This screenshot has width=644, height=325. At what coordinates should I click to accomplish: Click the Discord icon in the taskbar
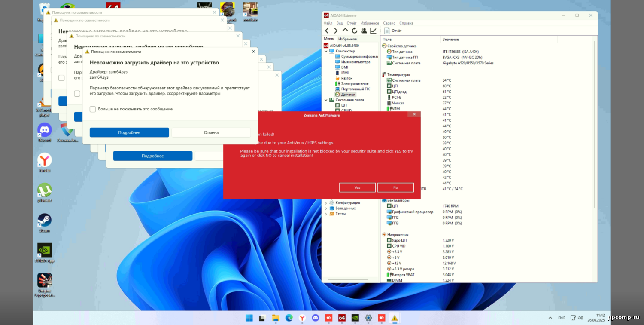pyautogui.click(x=316, y=318)
